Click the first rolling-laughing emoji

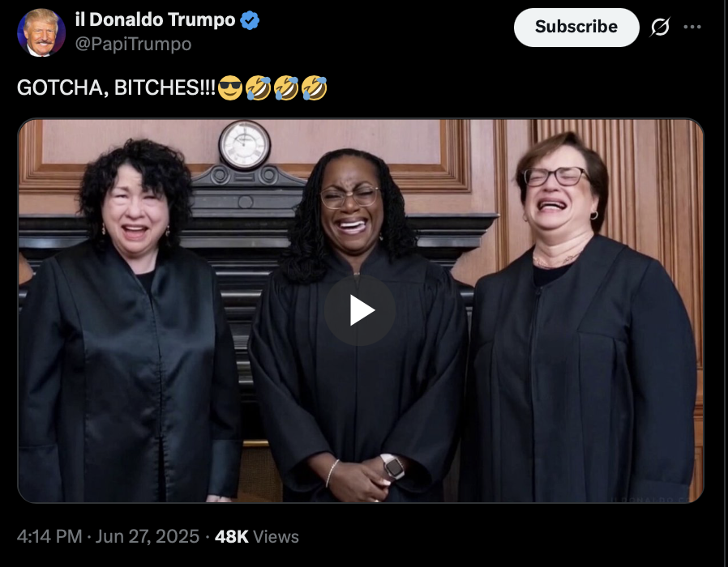[x=258, y=87]
